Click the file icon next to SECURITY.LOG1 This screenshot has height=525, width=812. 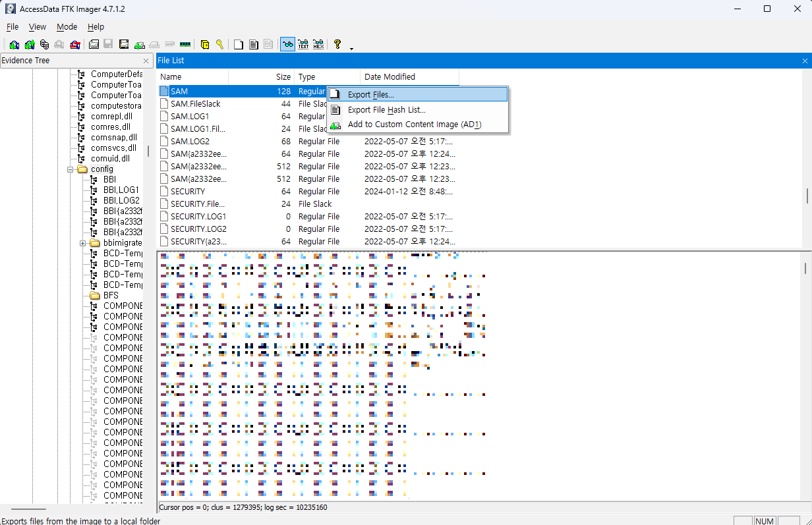point(164,216)
